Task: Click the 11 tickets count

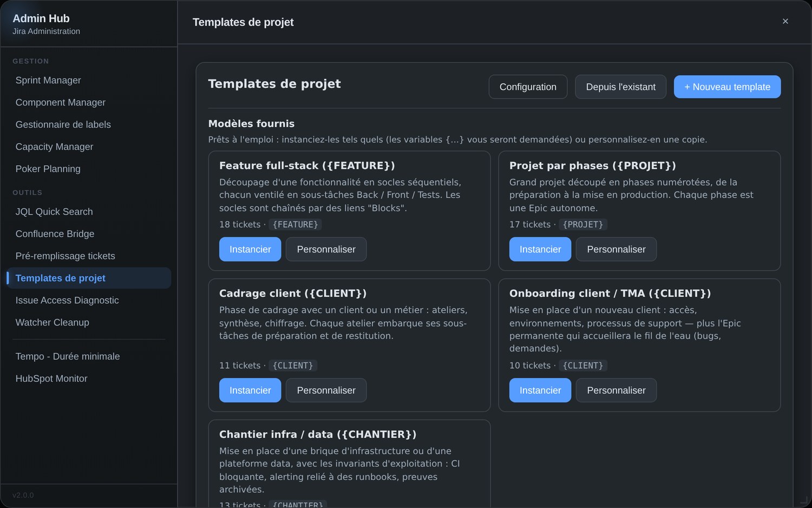Action: tap(240, 366)
